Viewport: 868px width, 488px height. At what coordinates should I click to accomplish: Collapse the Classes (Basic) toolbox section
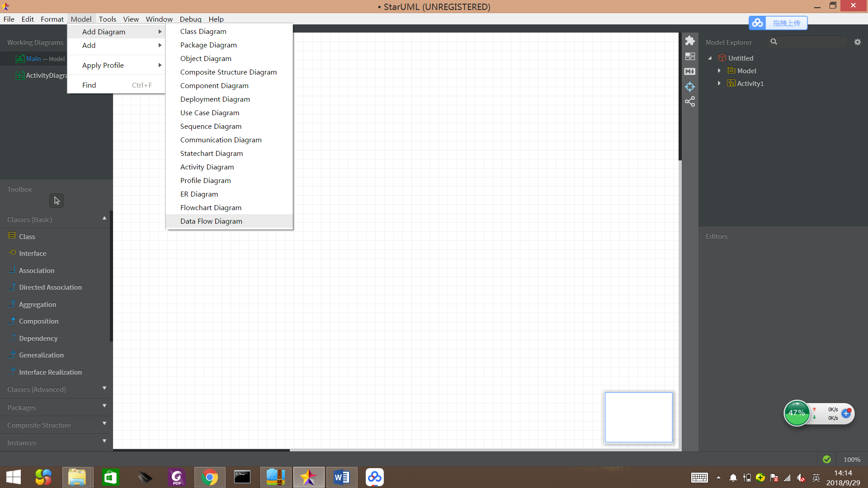pos(104,219)
